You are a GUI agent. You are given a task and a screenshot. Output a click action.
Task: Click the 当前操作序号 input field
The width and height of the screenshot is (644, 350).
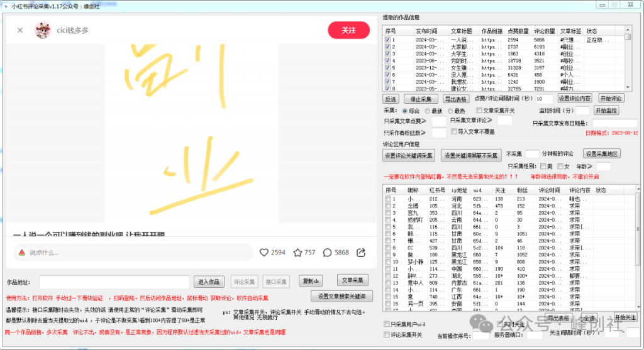(480, 336)
